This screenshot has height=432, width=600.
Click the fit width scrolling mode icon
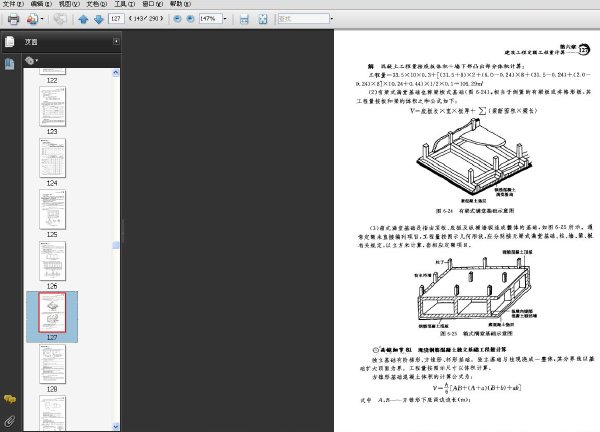click(244, 19)
